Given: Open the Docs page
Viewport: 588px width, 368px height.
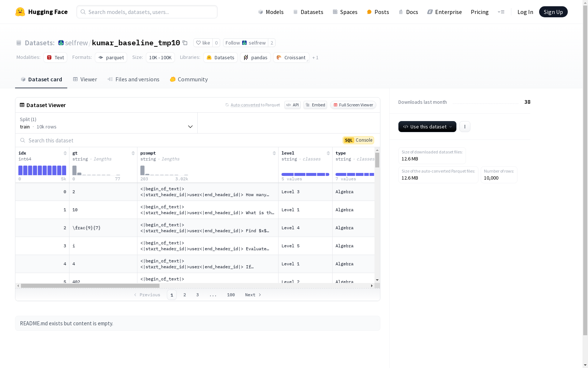Looking at the screenshot, I should click(408, 12).
